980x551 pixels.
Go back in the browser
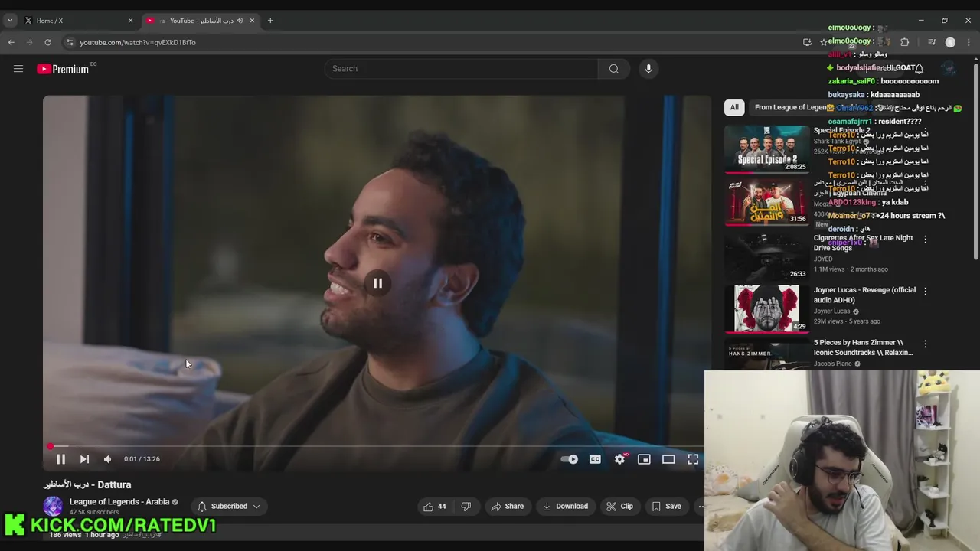(11, 42)
